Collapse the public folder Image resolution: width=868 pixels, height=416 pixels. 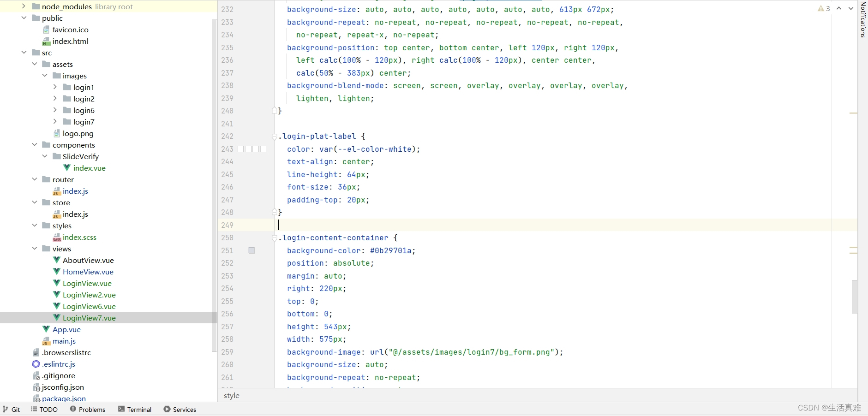coord(24,18)
